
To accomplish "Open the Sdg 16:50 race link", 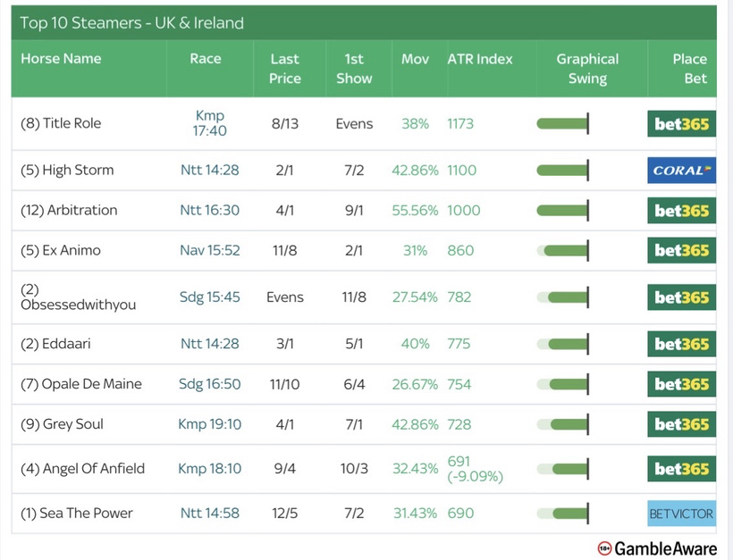I will point(210,384).
